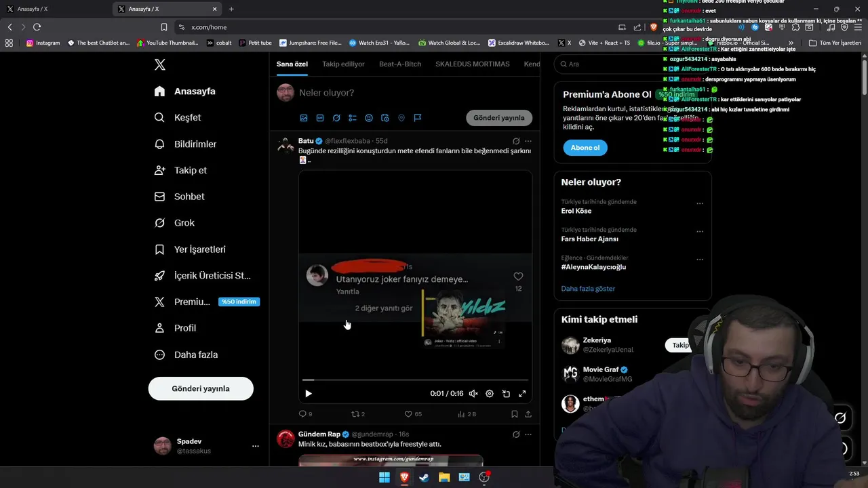Open Bildirimler notifications page
This screenshot has height=488, width=868.
click(186, 144)
